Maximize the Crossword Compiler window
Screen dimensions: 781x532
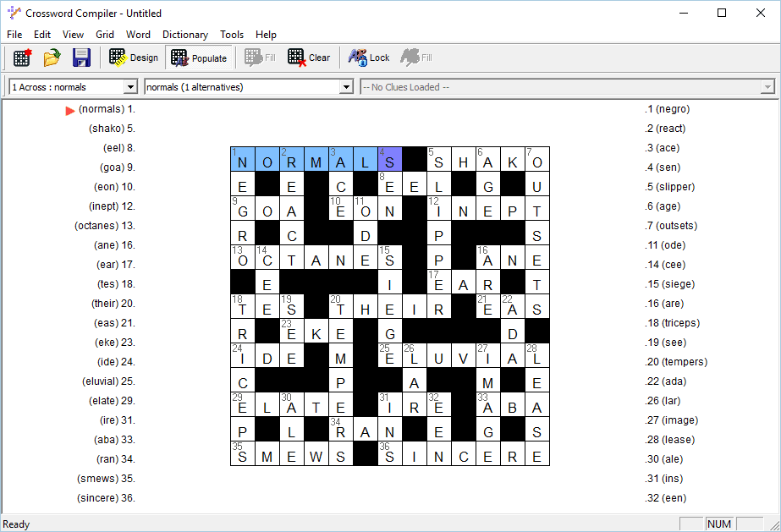click(722, 13)
